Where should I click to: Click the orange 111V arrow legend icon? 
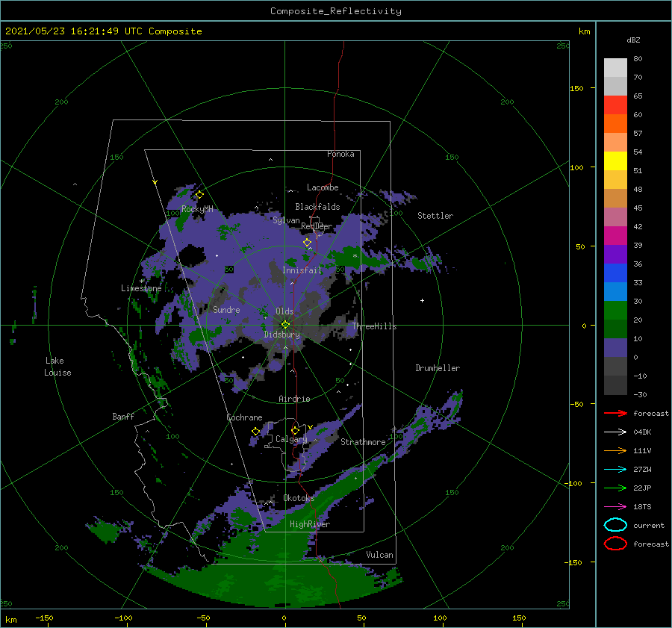pyautogui.click(x=615, y=450)
